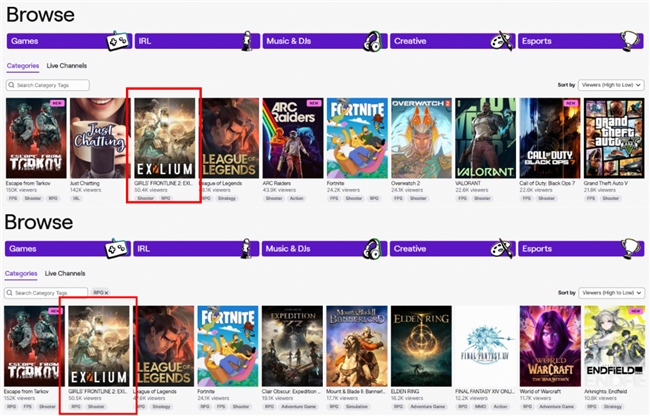Viewport: 650px width, 416px height.
Task: Click the World of Warcraft title link
Action: tap(546, 392)
